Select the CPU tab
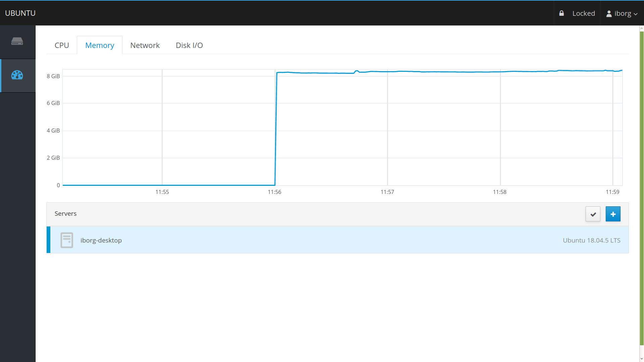 [x=62, y=45]
